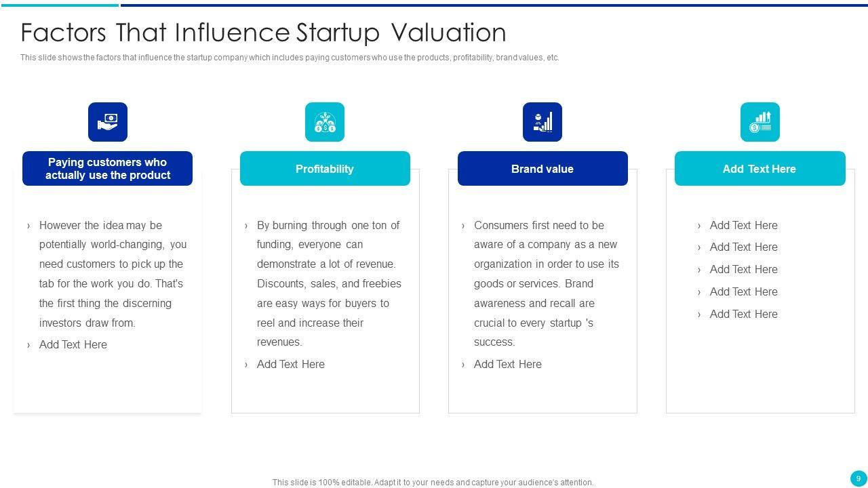This screenshot has height=488, width=868.
Task: Select the '100% editable' footer text
Action: [433, 483]
